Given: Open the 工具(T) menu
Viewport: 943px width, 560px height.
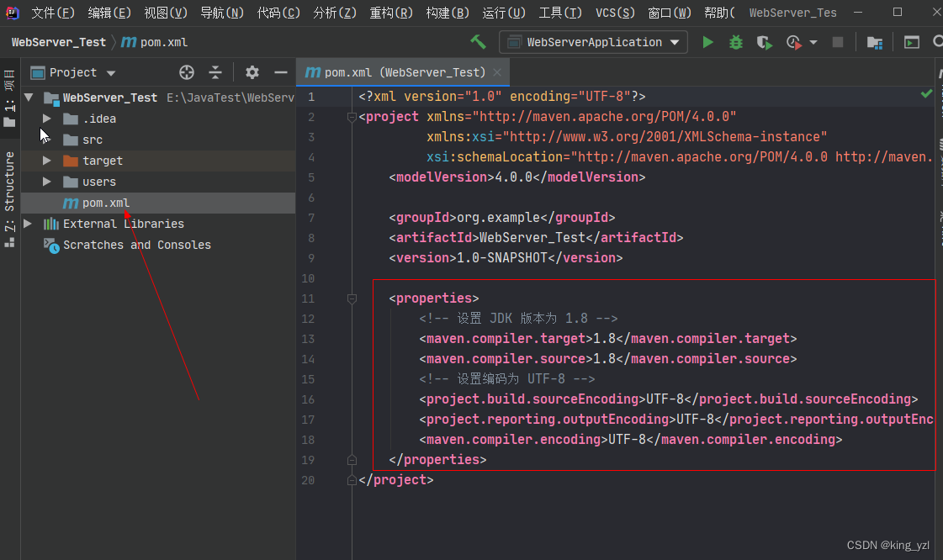Looking at the screenshot, I should [x=560, y=13].
